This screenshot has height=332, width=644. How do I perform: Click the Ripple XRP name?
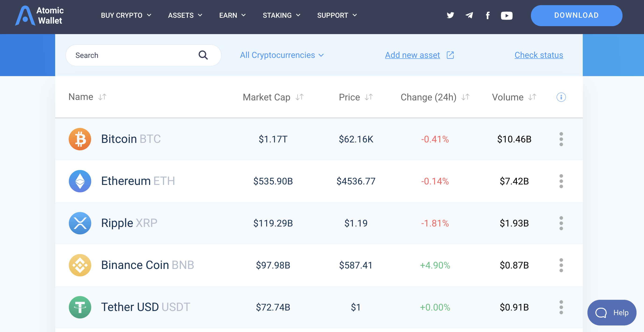[x=129, y=223]
